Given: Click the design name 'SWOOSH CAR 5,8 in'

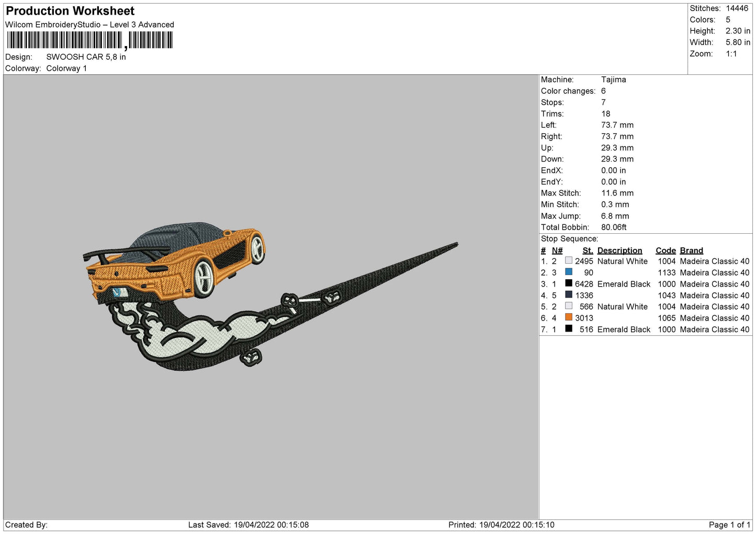Looking at the screenshot, I should (x=86, y=57).
